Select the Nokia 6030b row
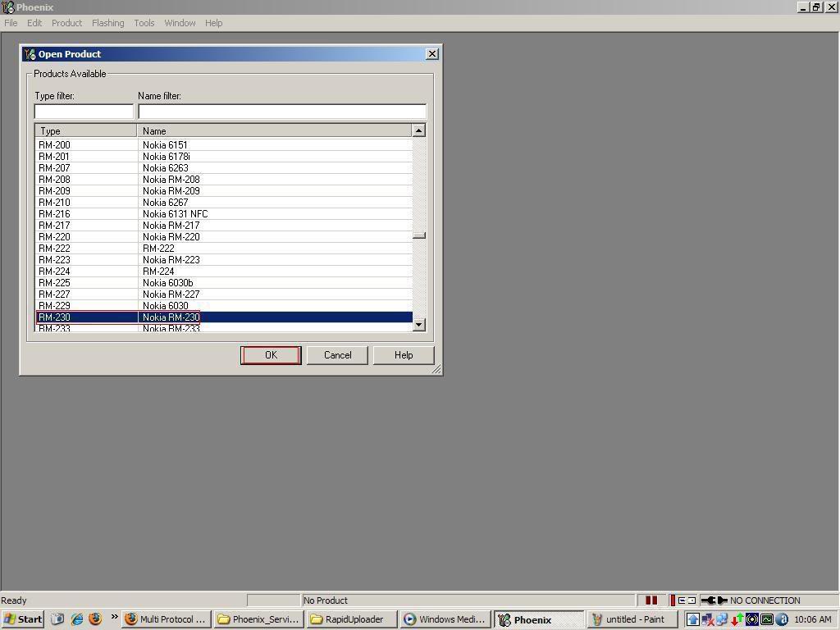Image resolution: width=840 pixels, height=630 pixels. pos(224,283)
